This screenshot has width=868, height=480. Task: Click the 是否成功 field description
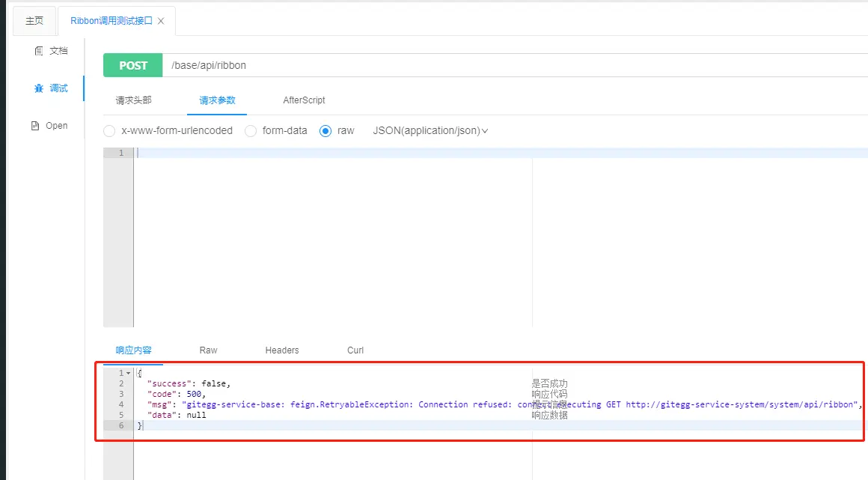click(550, 383)
